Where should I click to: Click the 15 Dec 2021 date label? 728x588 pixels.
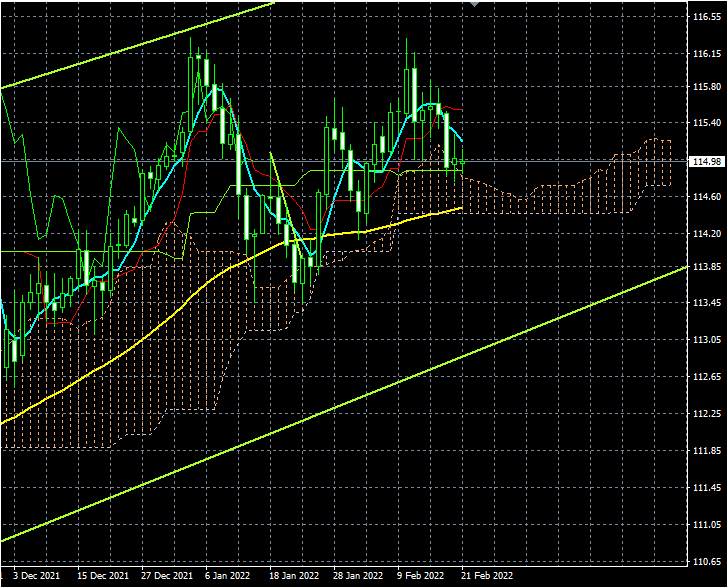click(103, 576)
